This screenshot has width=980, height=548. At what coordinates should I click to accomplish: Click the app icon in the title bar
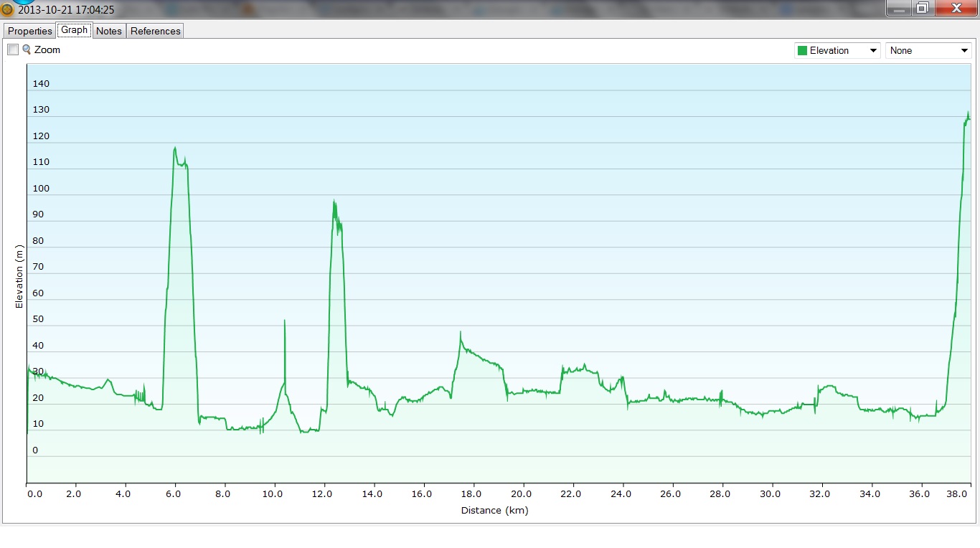7,9
